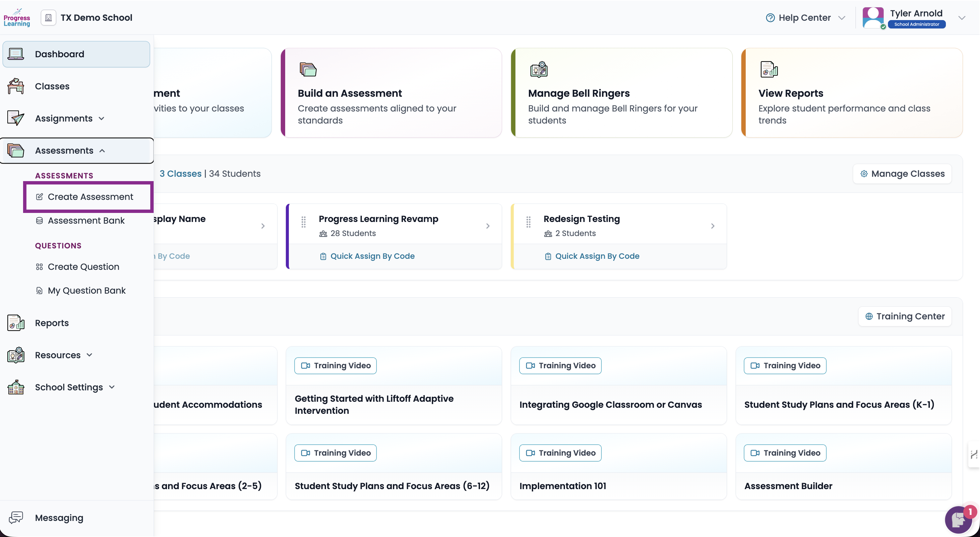Click Tyler Arnold's profile avatar
The width and height of the screenshot is (980, 537).
click(x=873, y=17)
